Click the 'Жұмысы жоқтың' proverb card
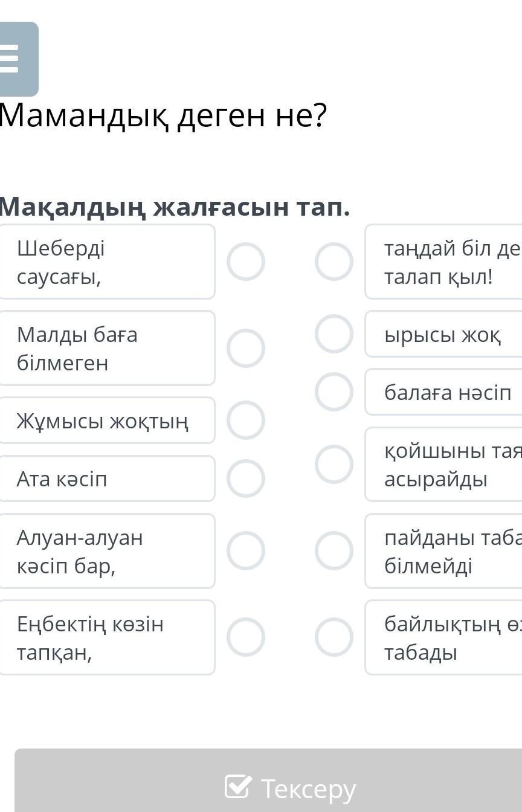The height and width of the screenshot is (812, 522). (x=106, y=420)
